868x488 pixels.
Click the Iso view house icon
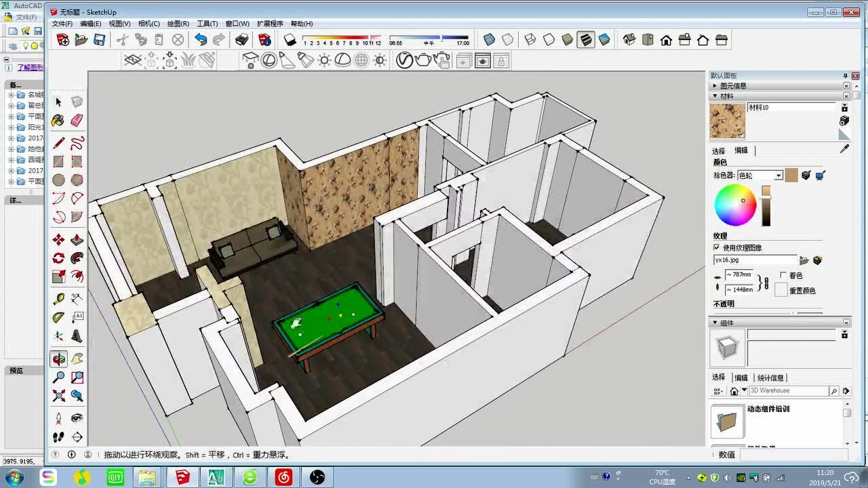coord(629,40)
